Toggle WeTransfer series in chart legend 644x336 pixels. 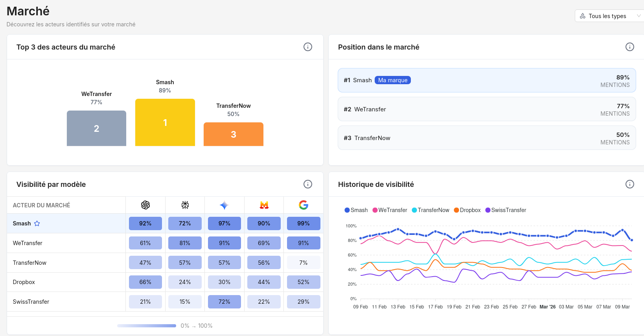click(x=390, y=210)
